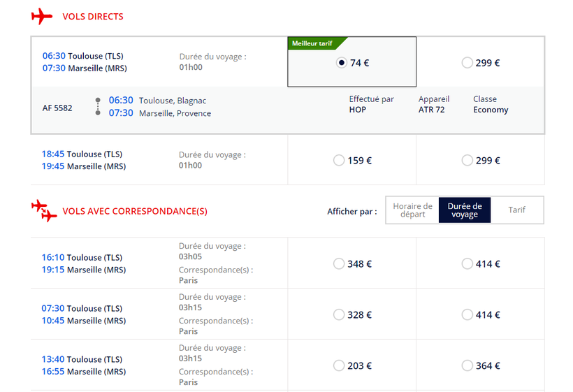This screenshot has height=392, width=573.
Task: Select 299 € fare for 06:30 flight
Action: (467, 63)
